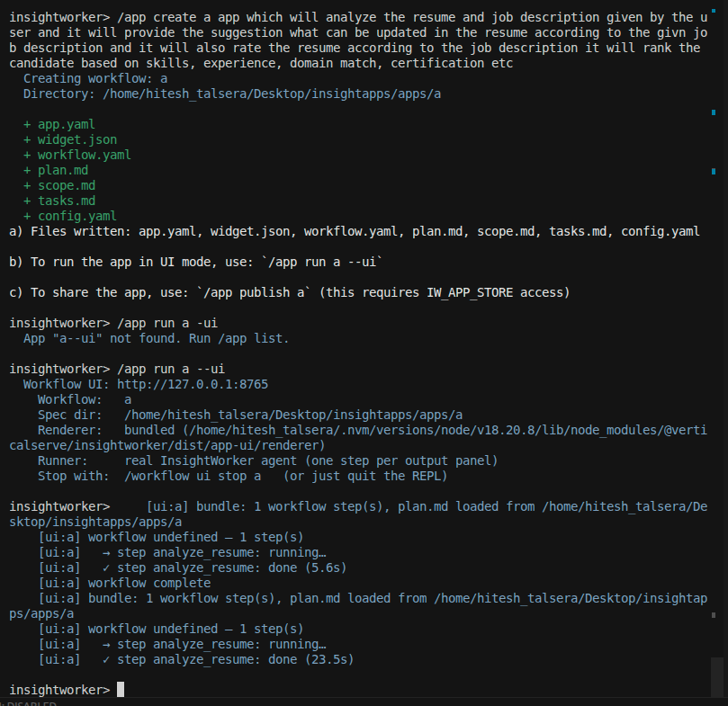This screenshot has width=728, height=706.
Task: Click the 'a) Files written:' line
Action: click(x=355, y=232)
